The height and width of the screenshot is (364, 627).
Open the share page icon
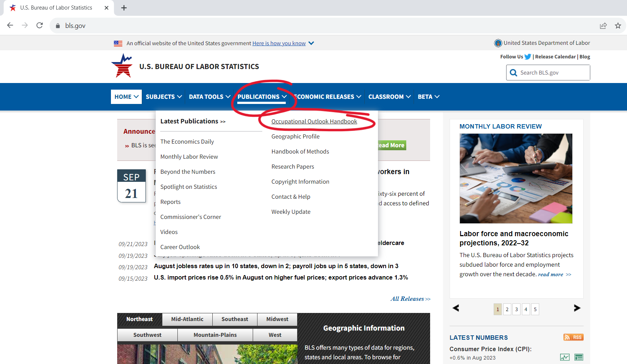(x=603, y=25)
